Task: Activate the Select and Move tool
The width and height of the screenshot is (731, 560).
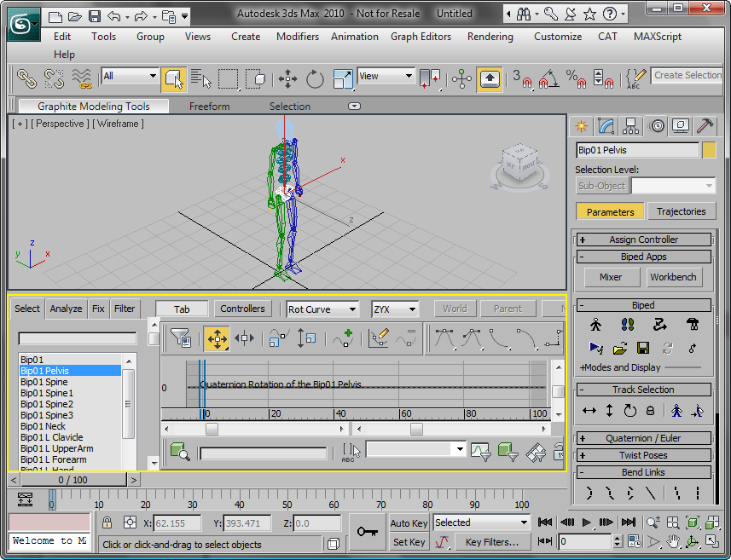Action: click(x=287, y=78)
